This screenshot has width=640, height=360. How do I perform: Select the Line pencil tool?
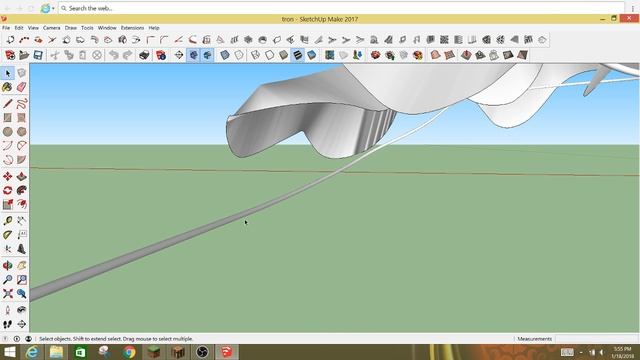(x=8, y=103)
